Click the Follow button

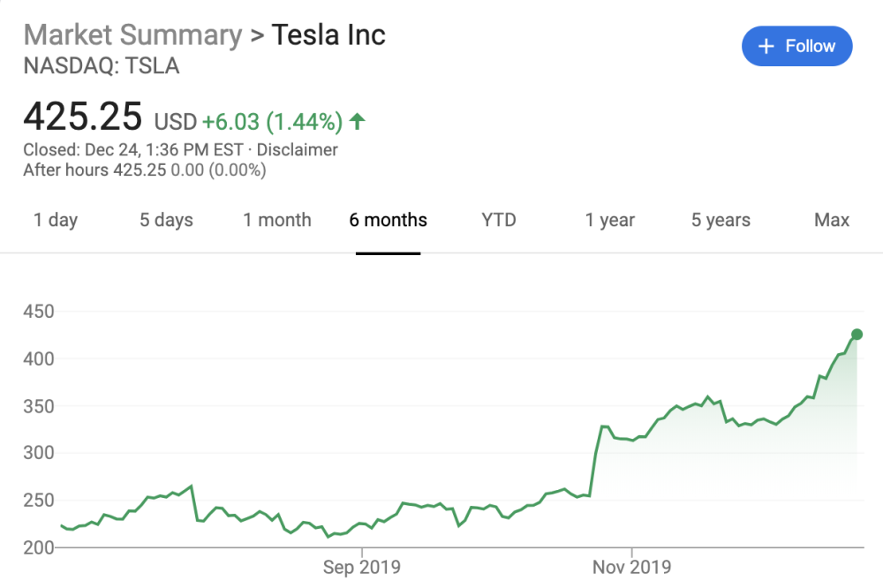click(796, 46)
